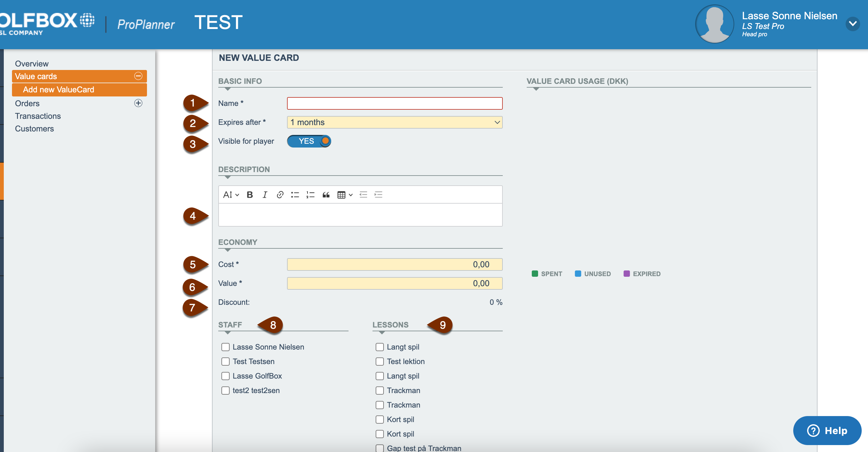Click the NEW VALUE CARD heading
This screenshot has width=868, height=452.
pos(259,58)
